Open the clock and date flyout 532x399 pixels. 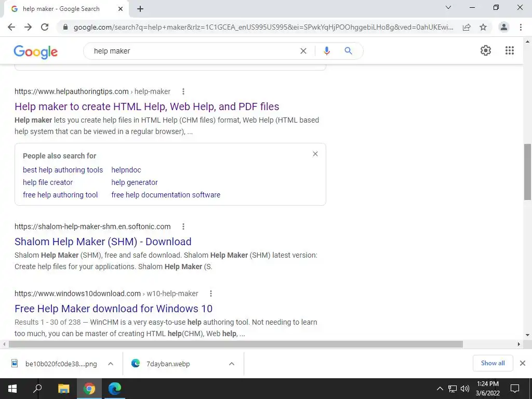pyautogui.click(x=487, y=389)
